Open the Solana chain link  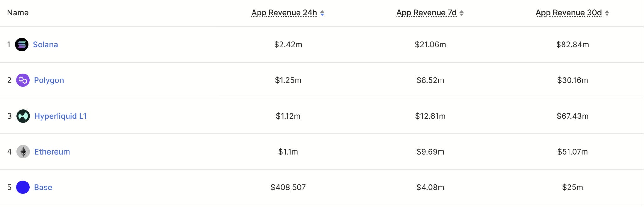tap(45, 45)
